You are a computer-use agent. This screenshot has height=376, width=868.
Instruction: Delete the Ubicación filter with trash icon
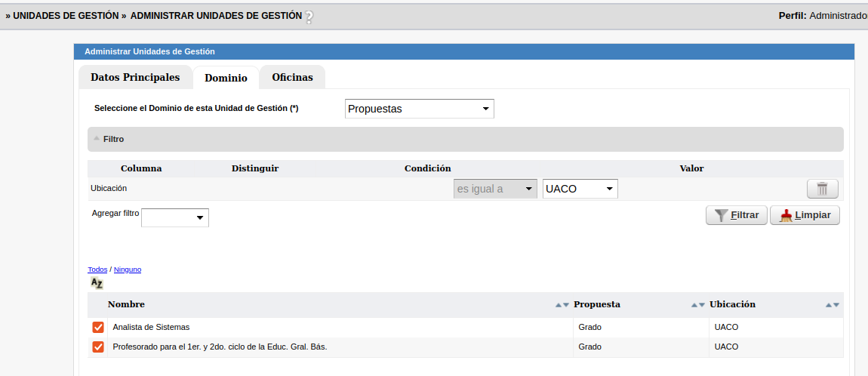pos(822,189)
